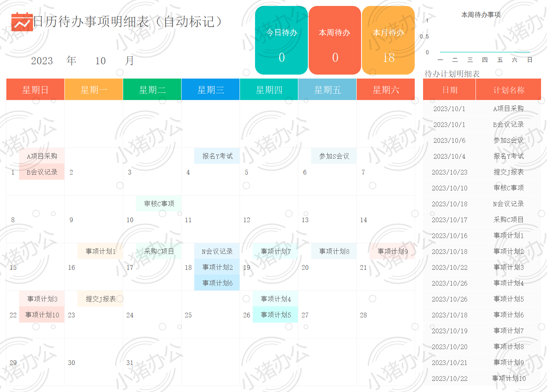Select the 星期六 column header

(386, 90)
